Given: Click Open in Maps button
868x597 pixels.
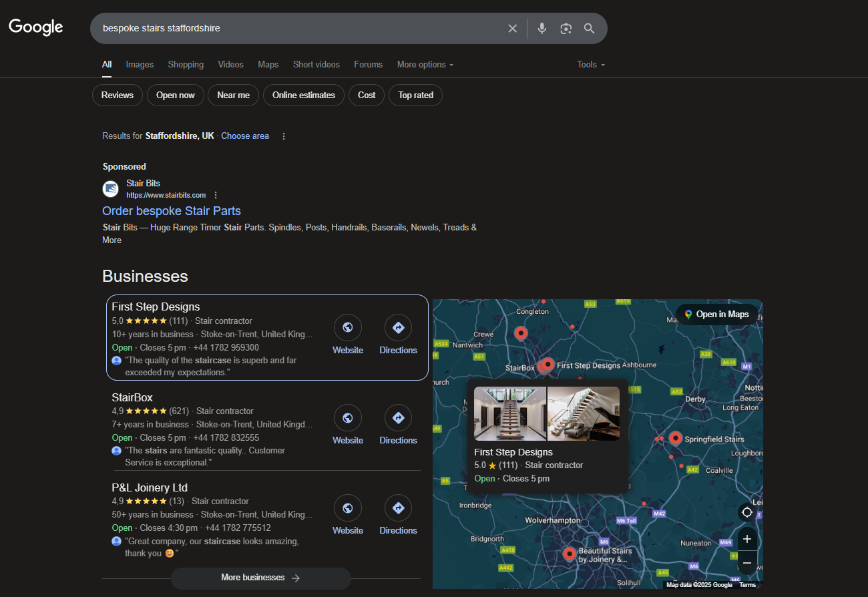Looking at the screenshot, I should 716,315.
